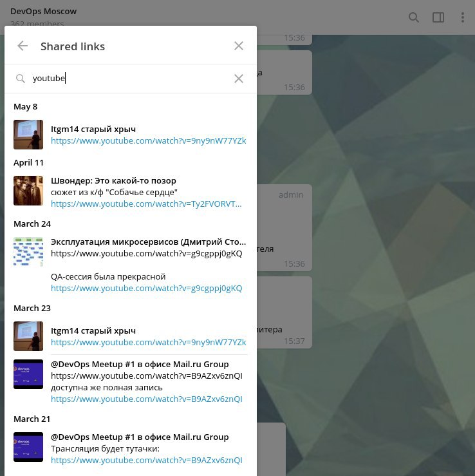475x476 pixels.
Task: Open the three-dot chat menu
Action: 463,17
